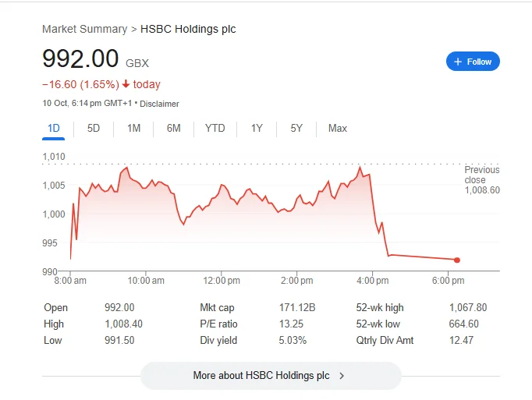Open the 6M chart range
The width and height of the screenshot is (532, 400).
173,129
